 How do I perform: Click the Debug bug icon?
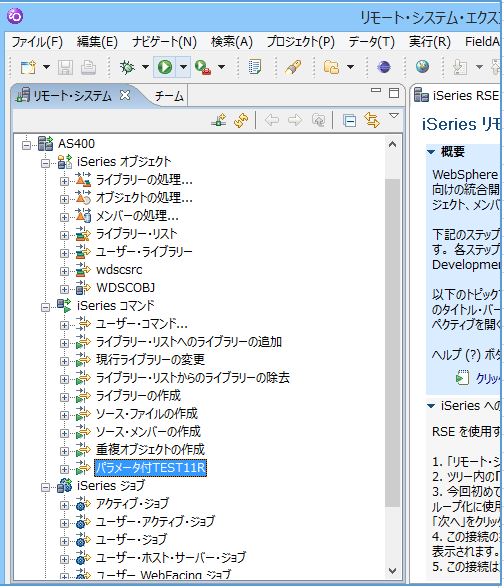(127, 68)
